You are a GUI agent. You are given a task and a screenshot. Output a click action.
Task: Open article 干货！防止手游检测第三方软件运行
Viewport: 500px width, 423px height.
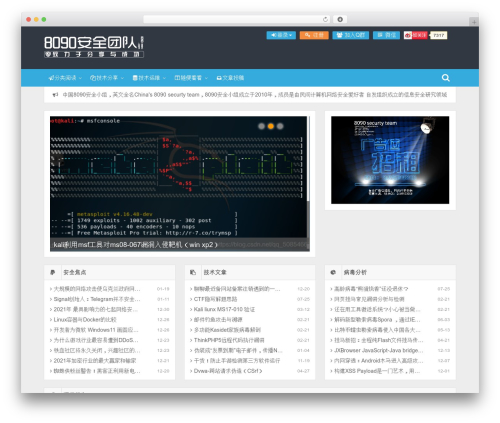click(237, 360)
